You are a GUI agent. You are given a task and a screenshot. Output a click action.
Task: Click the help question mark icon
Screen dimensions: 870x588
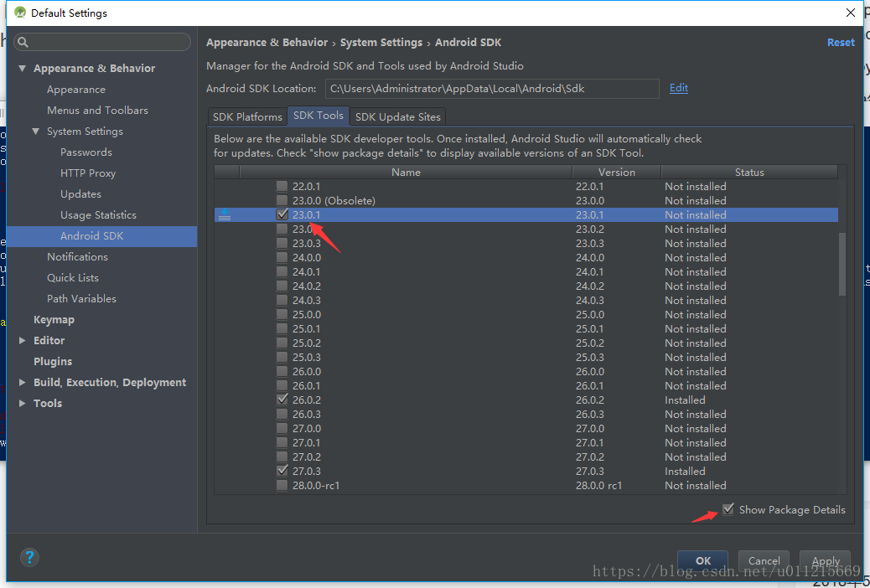[29, 557]
